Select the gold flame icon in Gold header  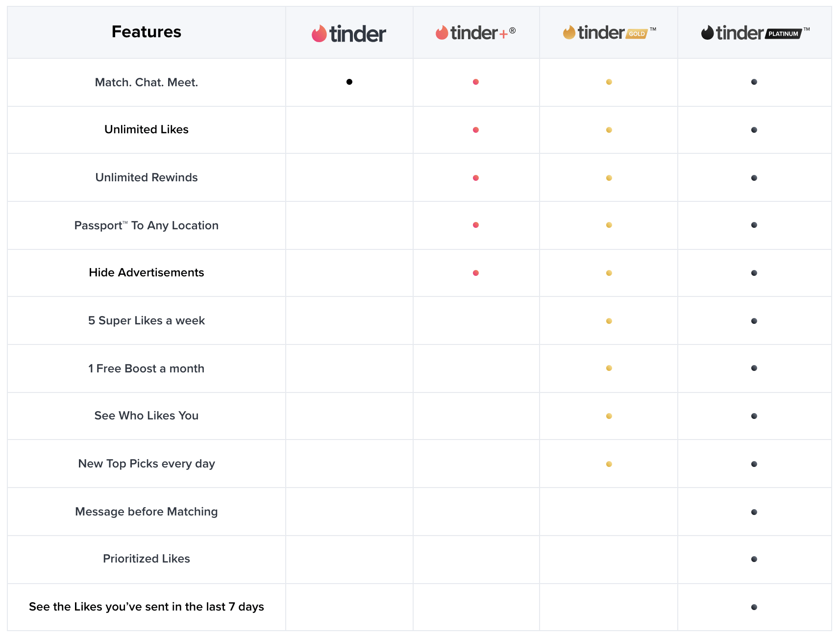coord(568,32)
